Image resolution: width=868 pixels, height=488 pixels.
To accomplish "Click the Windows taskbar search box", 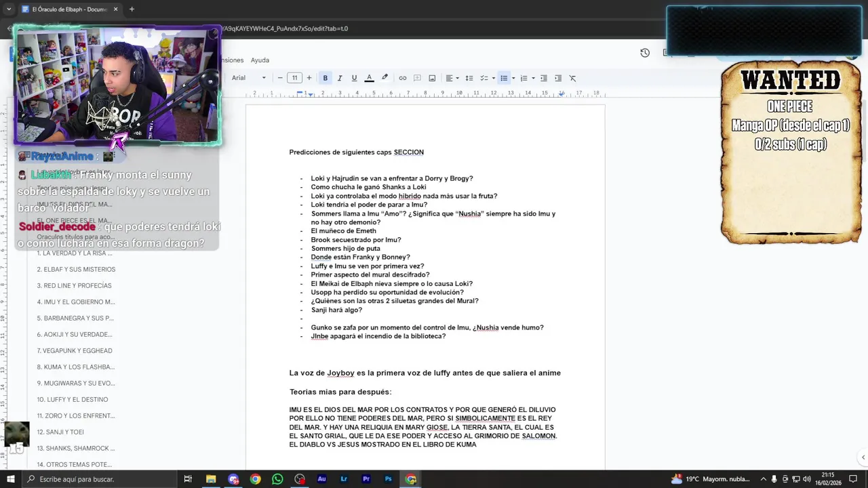I will tap(100, 479).
